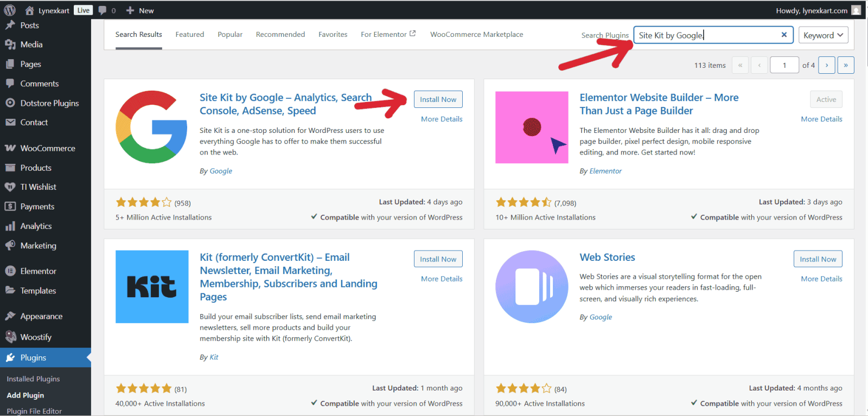Viewport: 868px width, 416px height.
Task: Click the Elementor icon in sidebar
Action: (10, 271)
